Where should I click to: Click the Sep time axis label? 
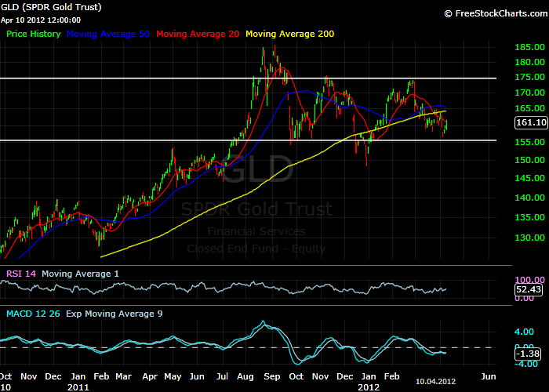click(271, 376)
